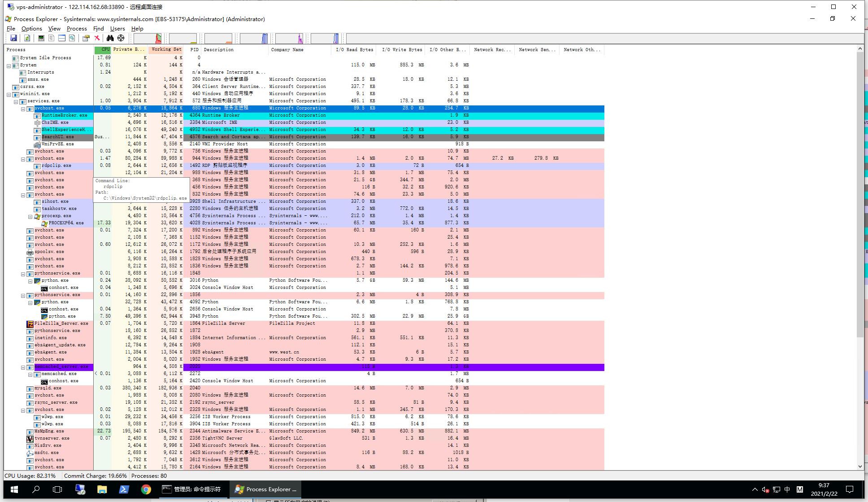Launch PowerShell from the taskbar
Image resolution: width=868 pixels, height=502 pixels.
124,489
